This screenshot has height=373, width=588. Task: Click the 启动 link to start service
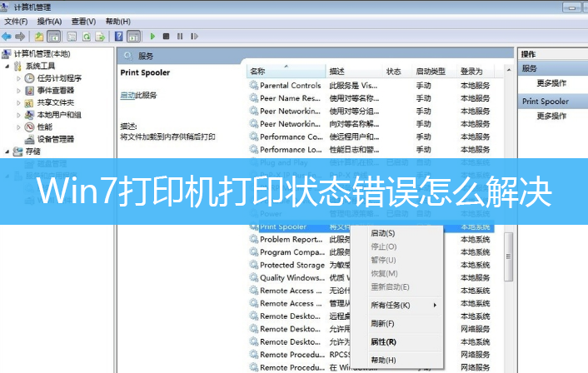(x=127, y=95)
